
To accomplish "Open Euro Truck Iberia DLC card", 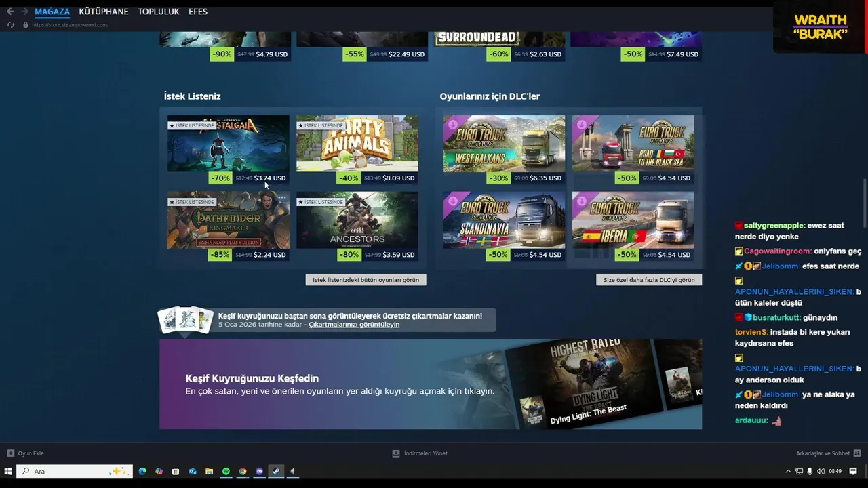I will [633, 220].
